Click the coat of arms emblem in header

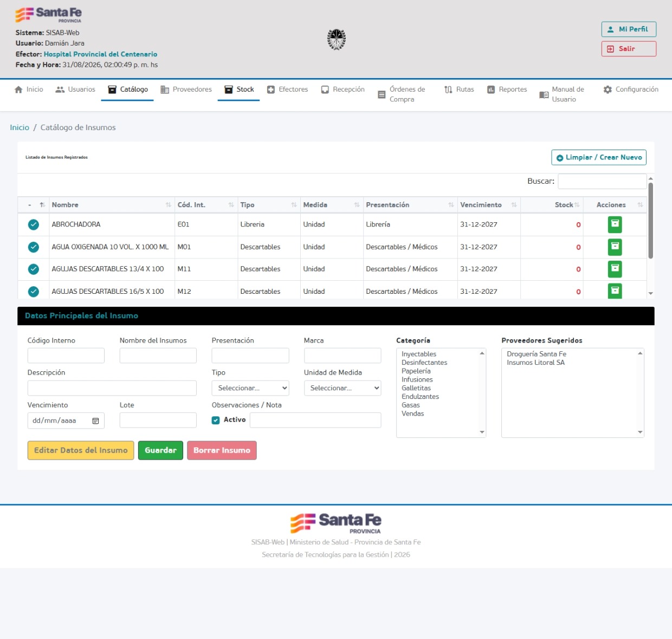(337, 40)
